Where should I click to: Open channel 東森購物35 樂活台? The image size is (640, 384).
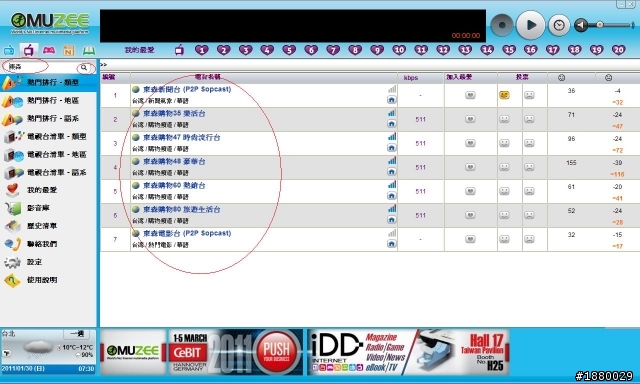[174, 113]
